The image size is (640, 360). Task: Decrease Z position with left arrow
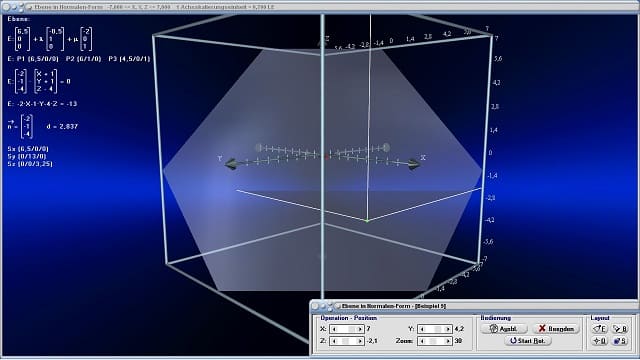pos(335,341)
